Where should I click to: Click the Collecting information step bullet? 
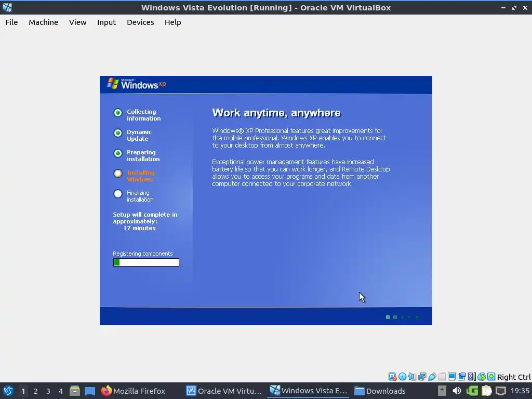(x=118, y=113)
